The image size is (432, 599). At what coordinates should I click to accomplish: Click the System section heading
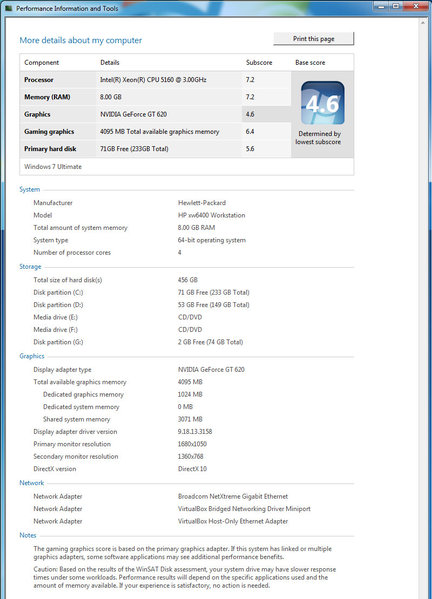30,189
